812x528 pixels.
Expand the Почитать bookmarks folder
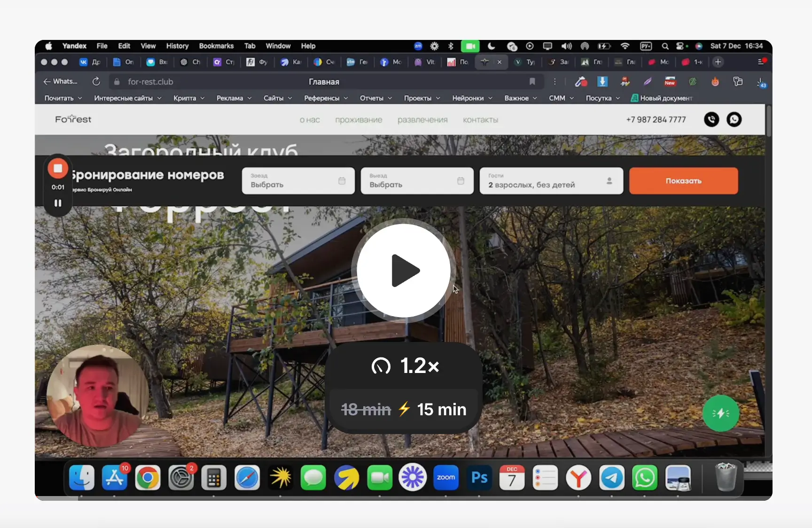coord(63,98)
